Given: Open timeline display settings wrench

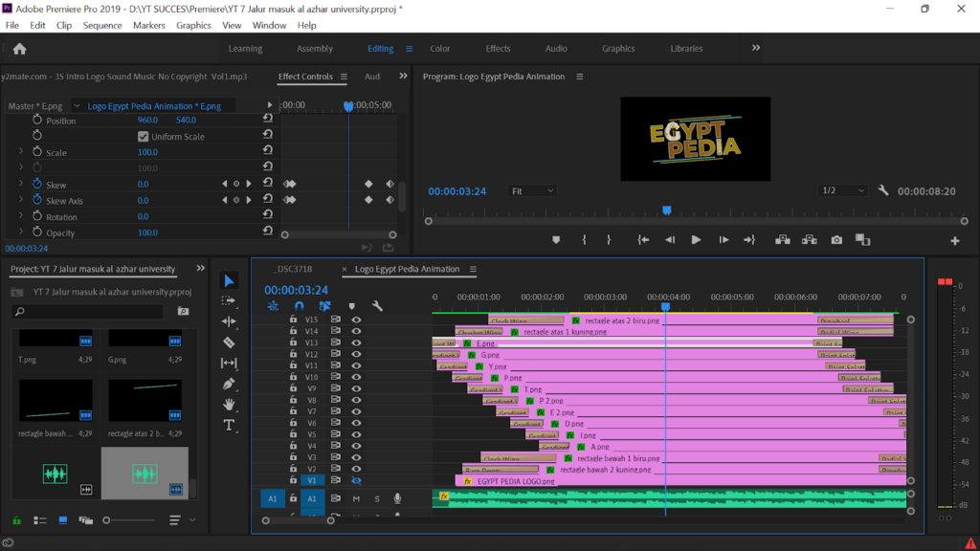Looking at the screenshot, I should 377,306.
